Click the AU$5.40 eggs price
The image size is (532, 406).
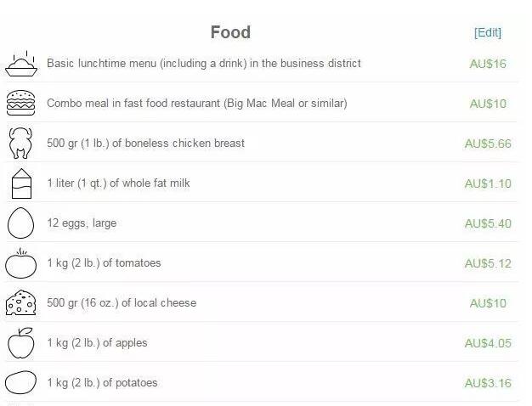[488, 223]
